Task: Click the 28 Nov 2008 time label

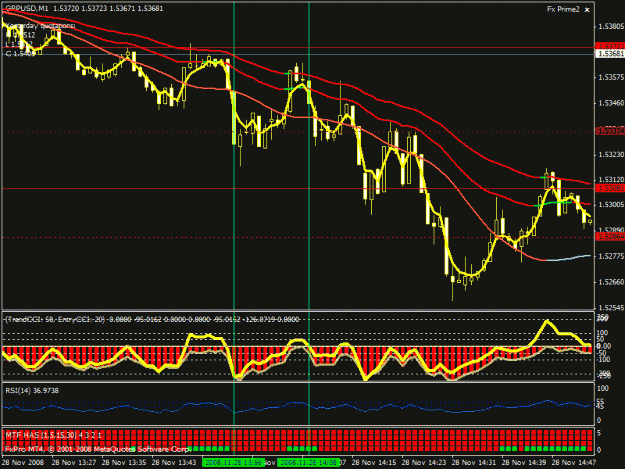Action: click(x=23, y=462)
